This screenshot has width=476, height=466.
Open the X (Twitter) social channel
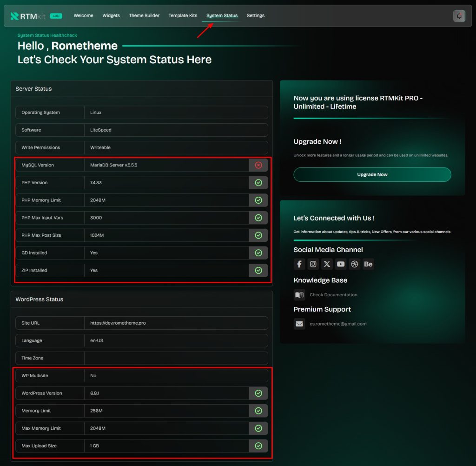[327, 264]
